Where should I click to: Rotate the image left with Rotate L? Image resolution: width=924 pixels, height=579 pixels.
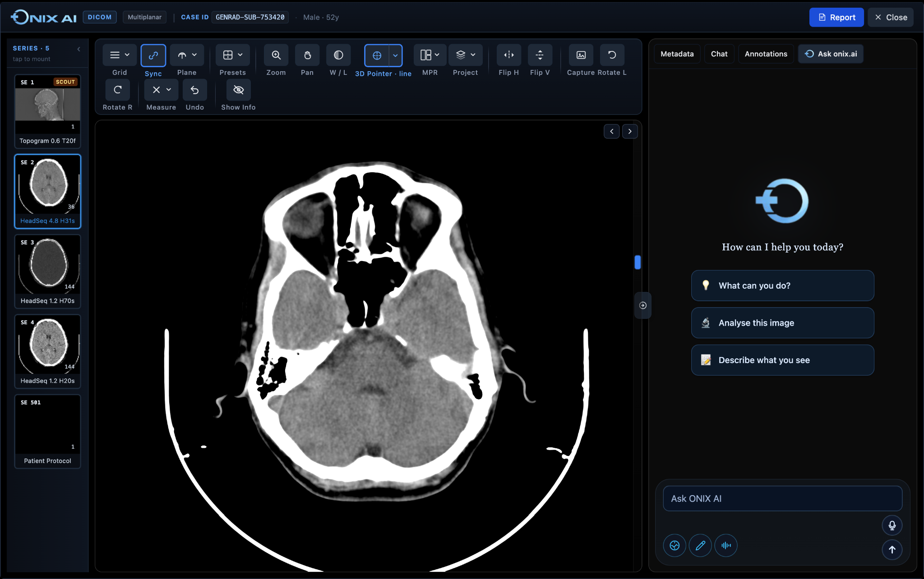tap(612, 55)
